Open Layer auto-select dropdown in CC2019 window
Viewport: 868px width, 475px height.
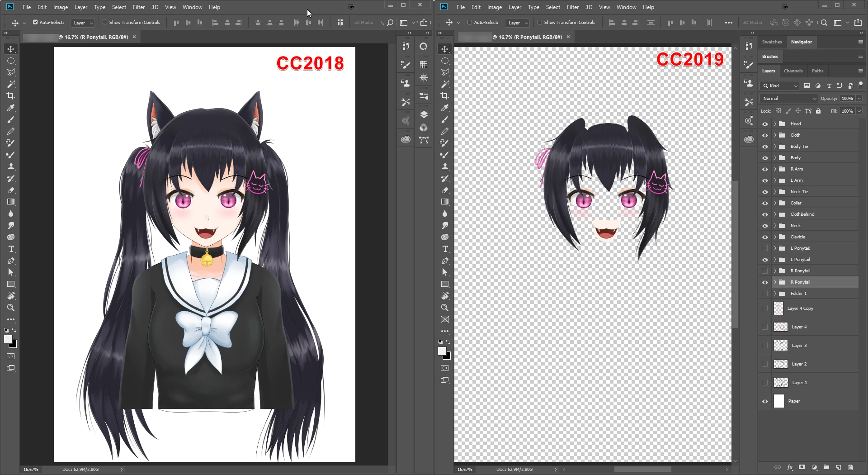518,23
